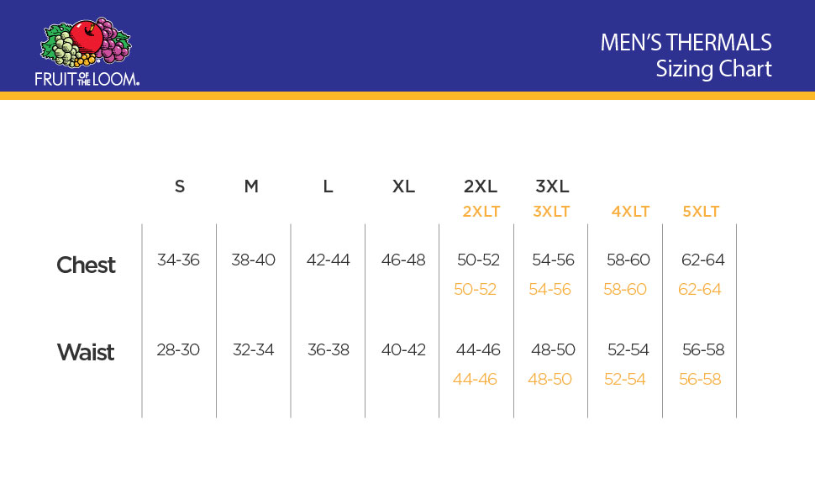Select the 28-30 waist measurement
The height and width of the screenshot is (504, 815).
point(178,349)
